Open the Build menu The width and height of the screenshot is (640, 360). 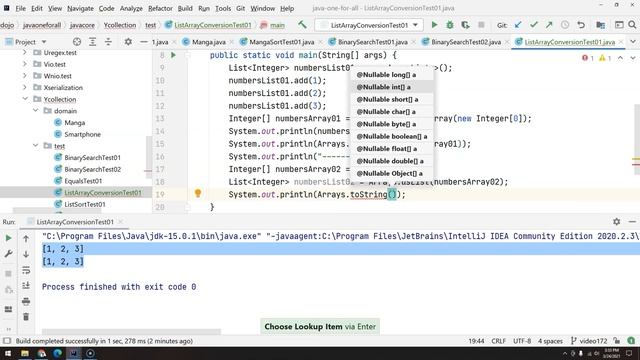pyautogui.click(x=185, y=8)
